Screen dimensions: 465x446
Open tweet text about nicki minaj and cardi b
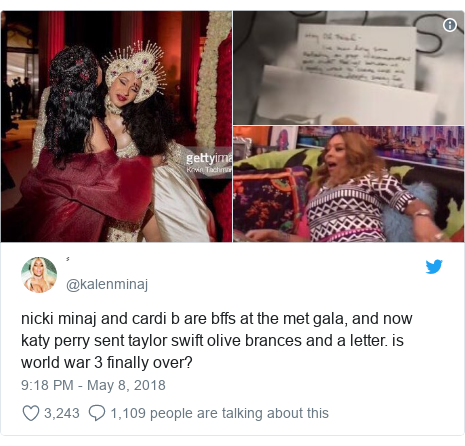(217, 340)
